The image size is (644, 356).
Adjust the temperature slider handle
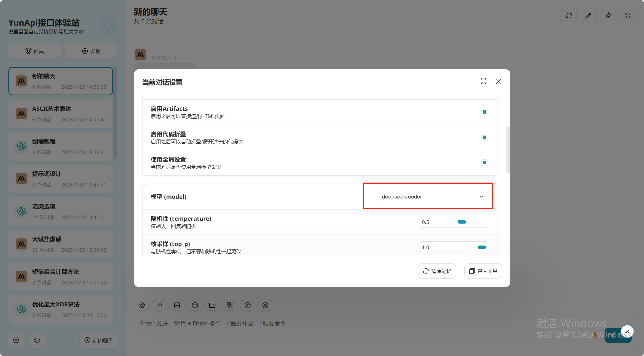(x=461, y=222)
